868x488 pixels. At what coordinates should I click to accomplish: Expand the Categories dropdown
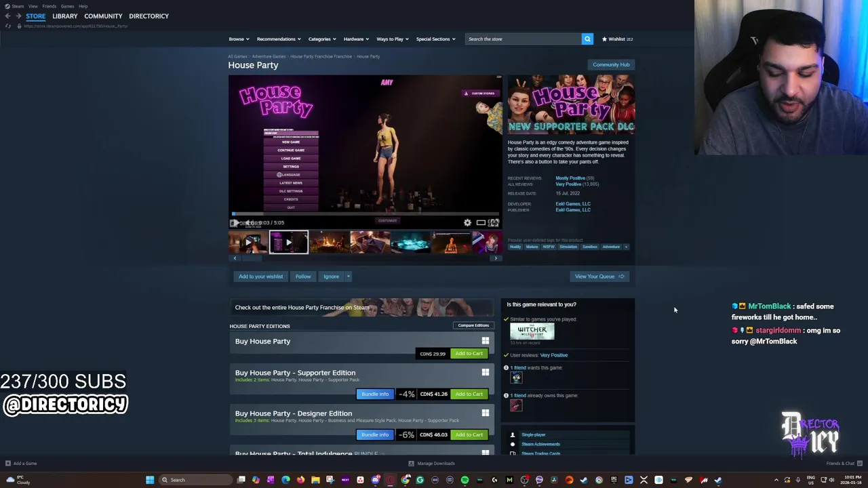pos(321,39)
